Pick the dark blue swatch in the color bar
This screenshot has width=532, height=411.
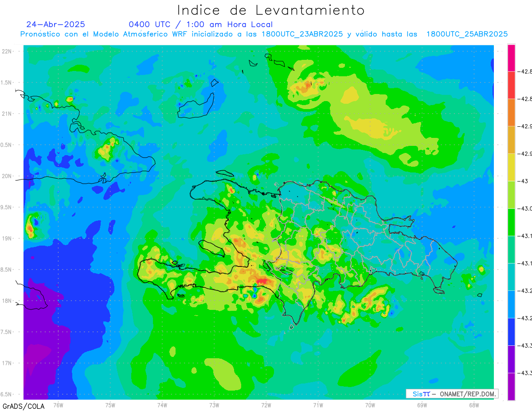point(511,332)
